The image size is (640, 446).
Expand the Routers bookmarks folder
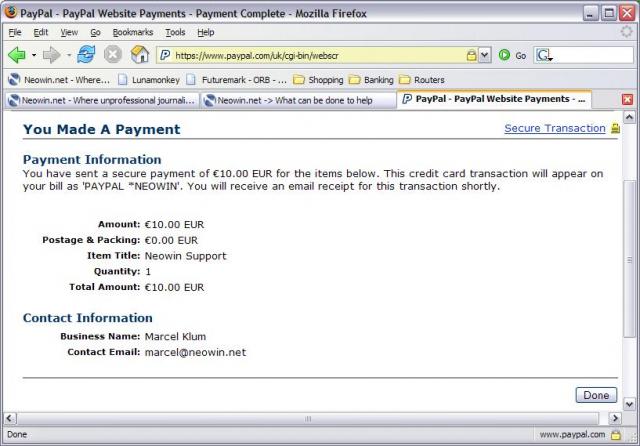422,80
